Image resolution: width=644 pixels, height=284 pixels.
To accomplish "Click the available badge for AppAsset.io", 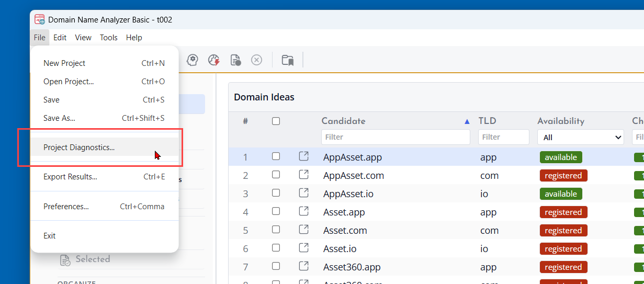I will tap(561, 194).
